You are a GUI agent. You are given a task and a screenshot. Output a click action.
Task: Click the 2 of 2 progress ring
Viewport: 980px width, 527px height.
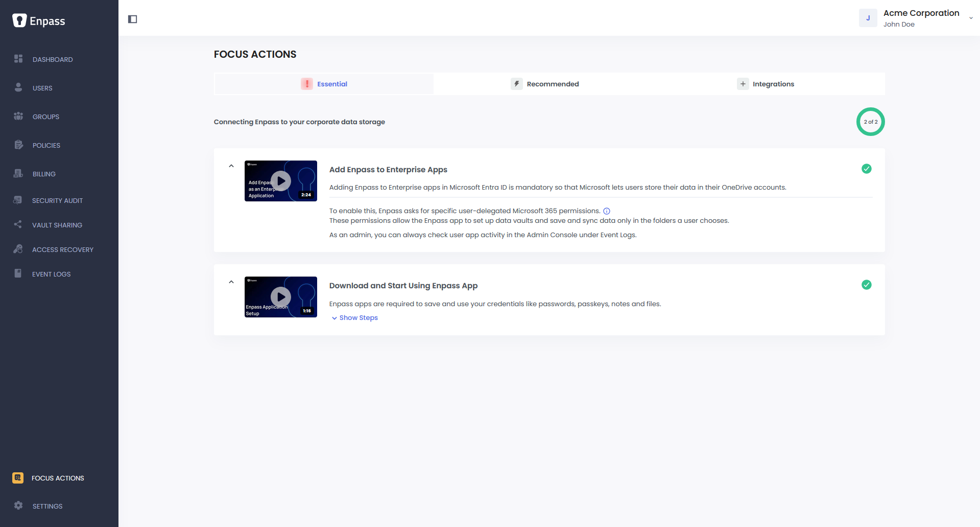tap(870, 122)
